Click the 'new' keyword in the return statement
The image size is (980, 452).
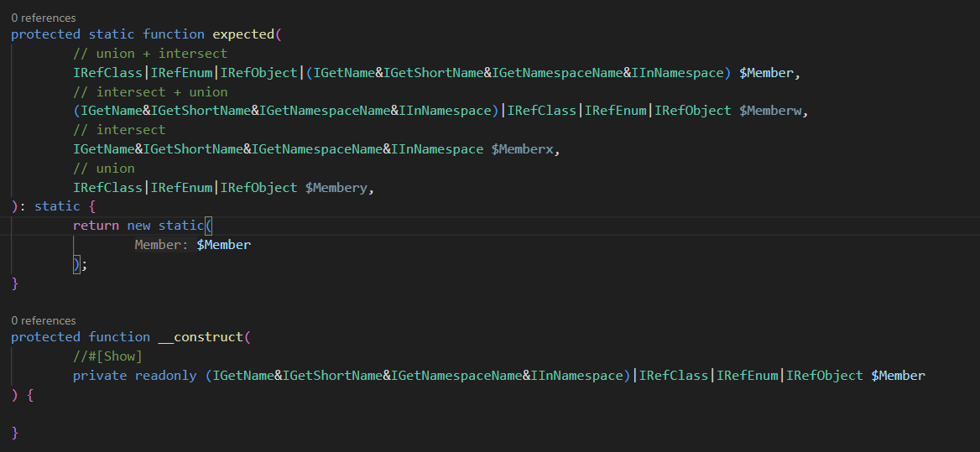pos(138,226)
